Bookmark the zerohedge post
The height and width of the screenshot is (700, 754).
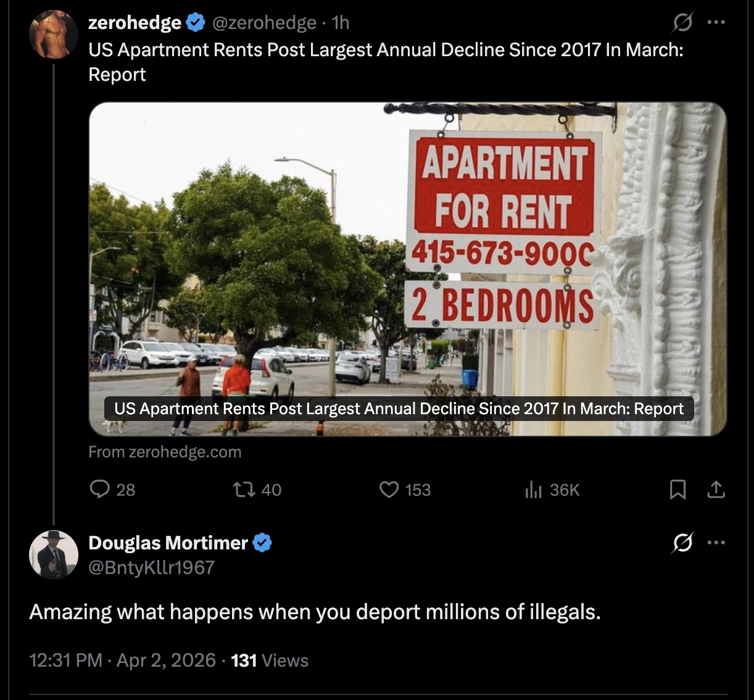tap(677, 490)
